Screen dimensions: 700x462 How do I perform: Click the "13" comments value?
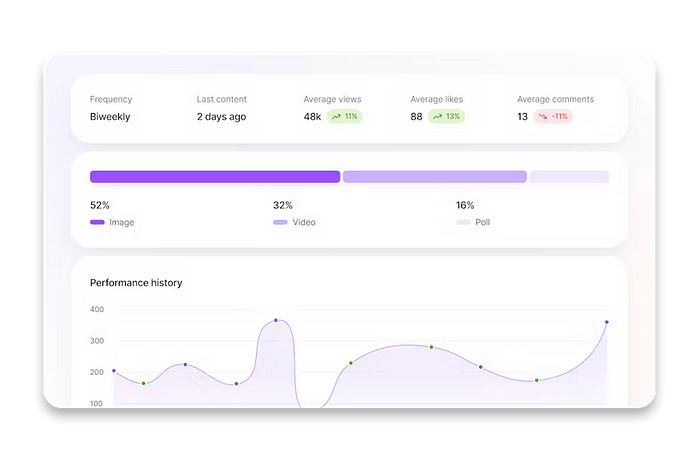point(522,117)
